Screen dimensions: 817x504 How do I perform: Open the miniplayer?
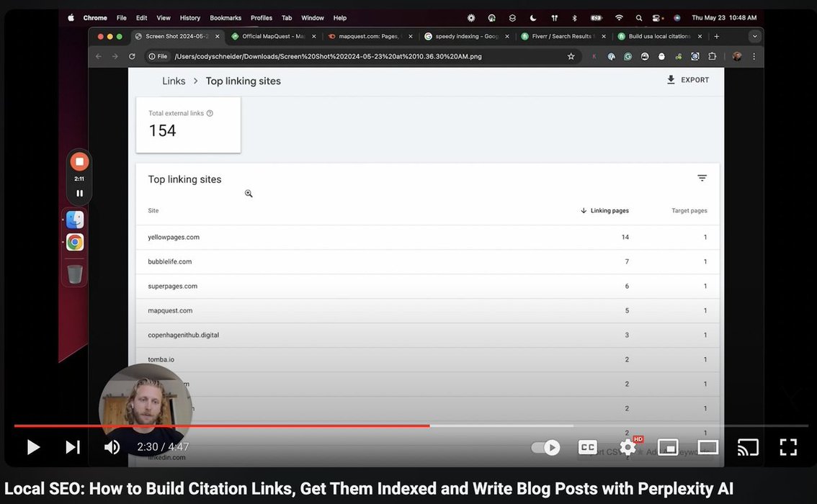[668, 448]
